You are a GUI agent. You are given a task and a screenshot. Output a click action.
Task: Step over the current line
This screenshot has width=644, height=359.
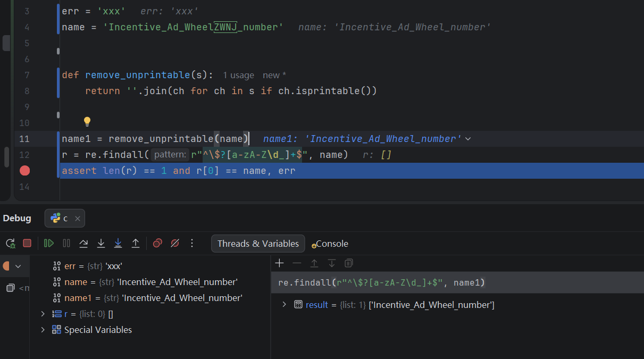coord(83,243)
